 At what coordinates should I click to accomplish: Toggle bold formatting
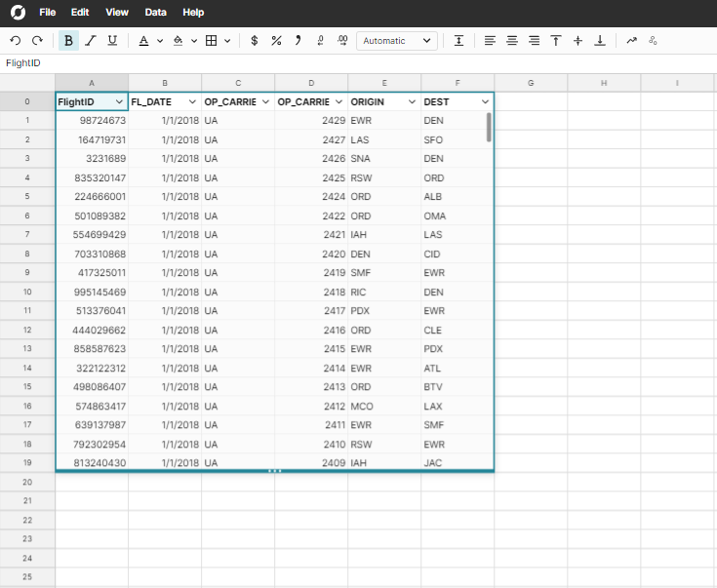[x=68, y=40]
